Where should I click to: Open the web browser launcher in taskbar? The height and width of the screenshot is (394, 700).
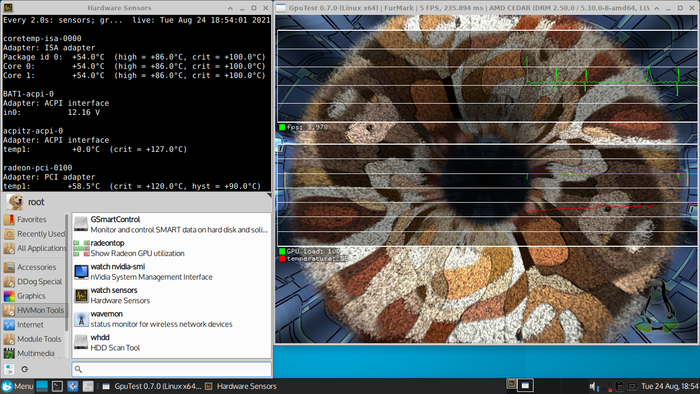coord(73,386)
